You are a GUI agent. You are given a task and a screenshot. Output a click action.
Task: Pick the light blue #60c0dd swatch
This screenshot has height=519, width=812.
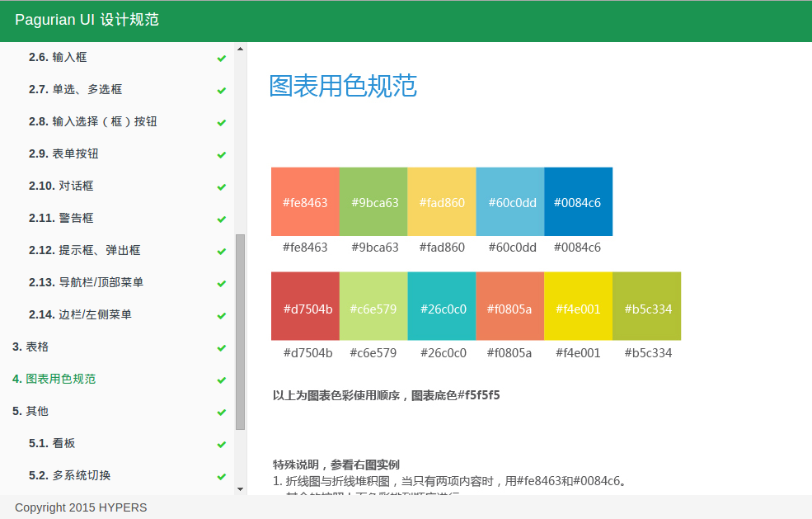pyautogui.click(x=510, y=201)
